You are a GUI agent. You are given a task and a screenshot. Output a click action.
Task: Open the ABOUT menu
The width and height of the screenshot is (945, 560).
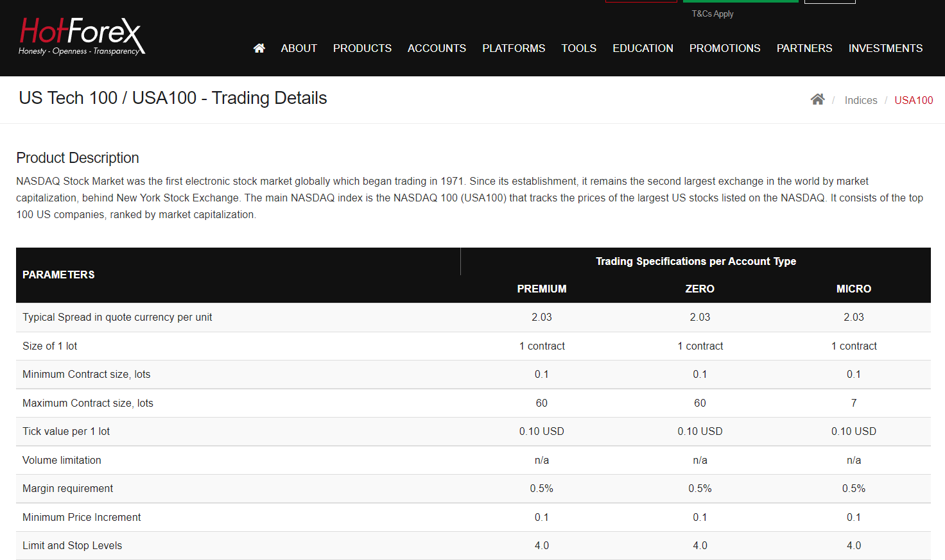(299, 48)
